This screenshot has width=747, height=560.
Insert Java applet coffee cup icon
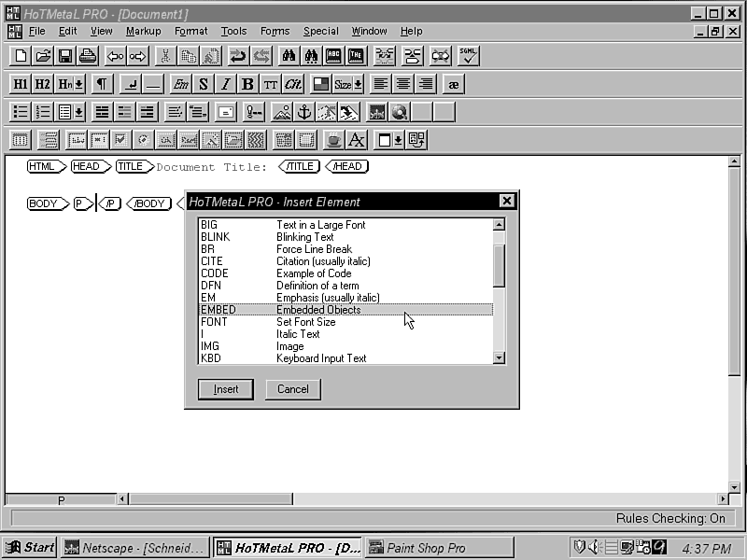[333, 140]
